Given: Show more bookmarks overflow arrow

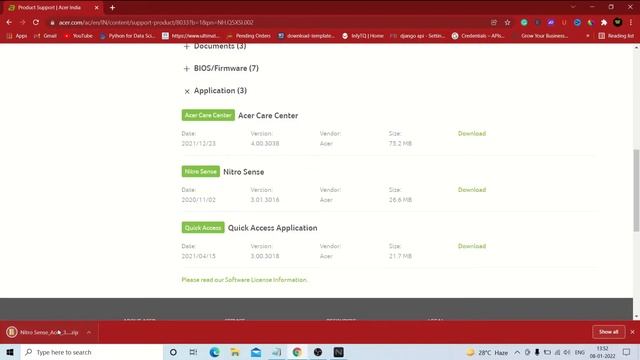Looking at the screenshot, I should pyautogui.click(x=588, y=36).
